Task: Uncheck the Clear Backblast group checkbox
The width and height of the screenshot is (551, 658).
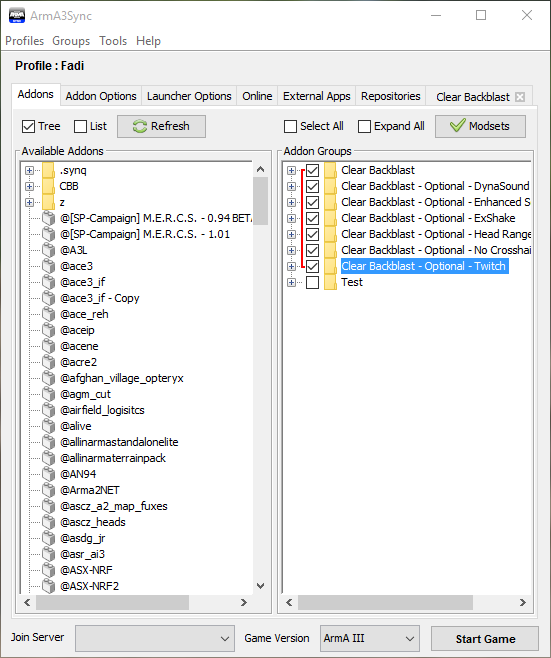Action: tap(312, 170)
